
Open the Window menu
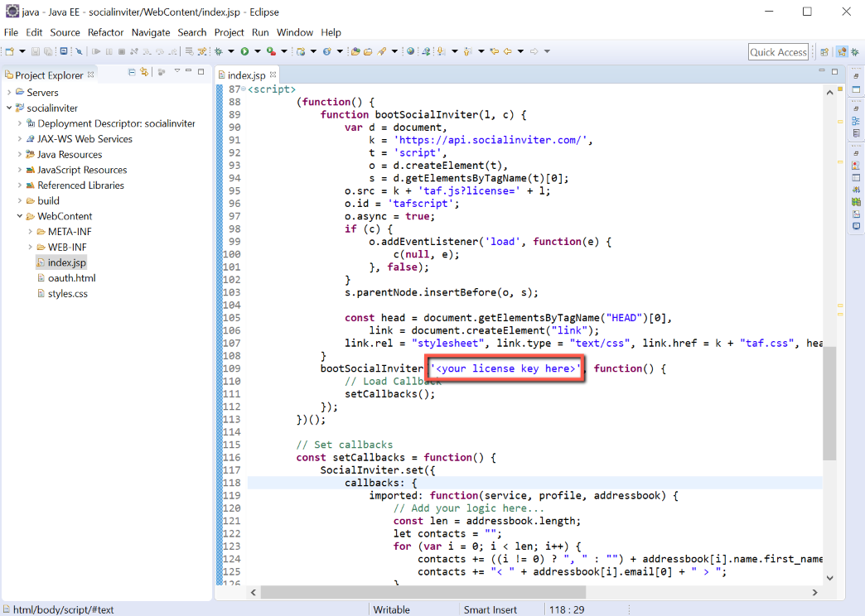295,32
